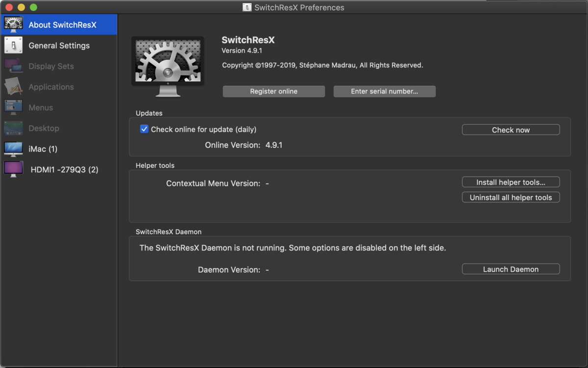The width and height of the screenshot is (588, 368).
Task: Click the Desktop sidebar icon
Action: pos(13,128)
